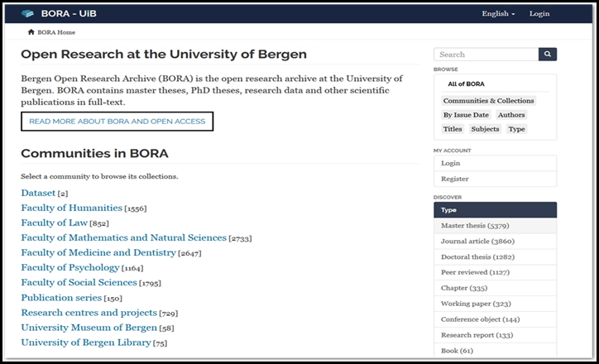Open the Dataset community

[38, 193]
